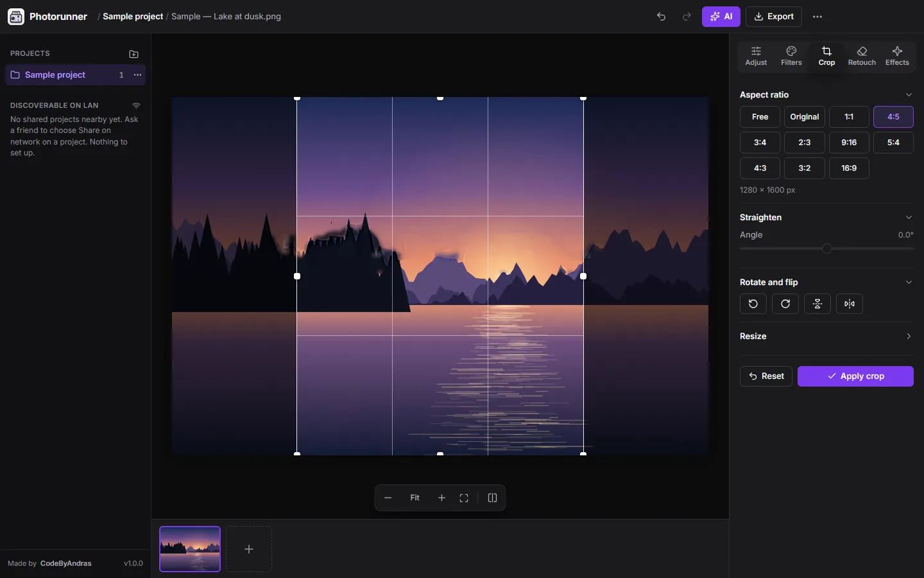Expand the Resize section

826,337
